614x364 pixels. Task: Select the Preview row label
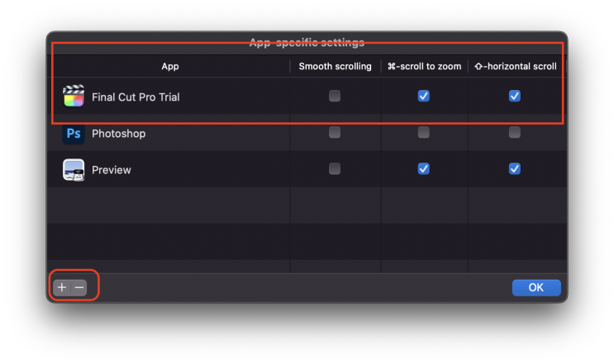pos(112,170)
